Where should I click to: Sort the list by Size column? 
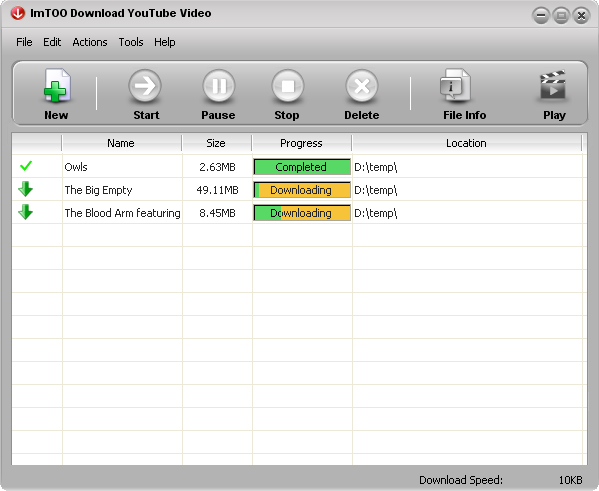(x=217, y=143)
